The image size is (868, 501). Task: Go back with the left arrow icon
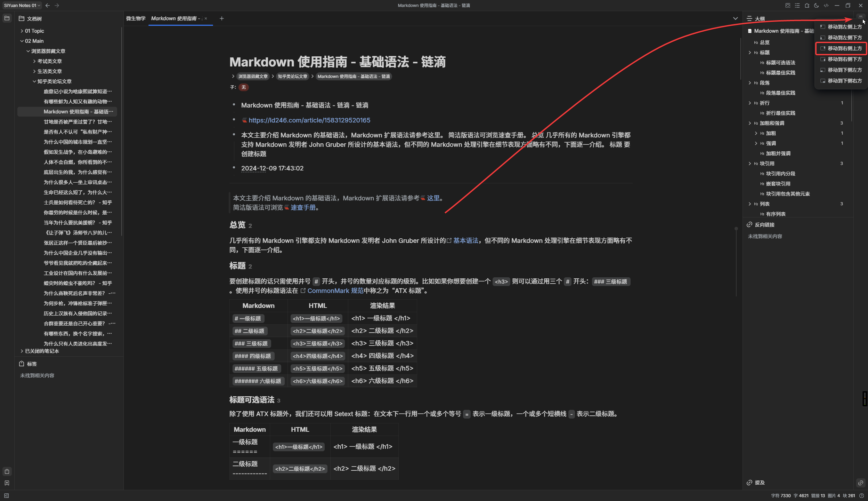click(48, 6)
